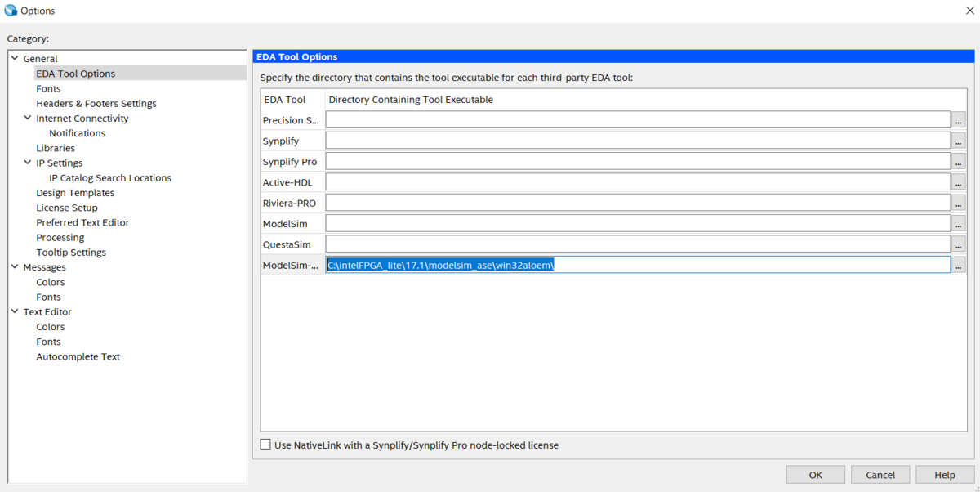980x492 pixels.
Task: Select EDA Tool Options in tree
Action: 75,74
